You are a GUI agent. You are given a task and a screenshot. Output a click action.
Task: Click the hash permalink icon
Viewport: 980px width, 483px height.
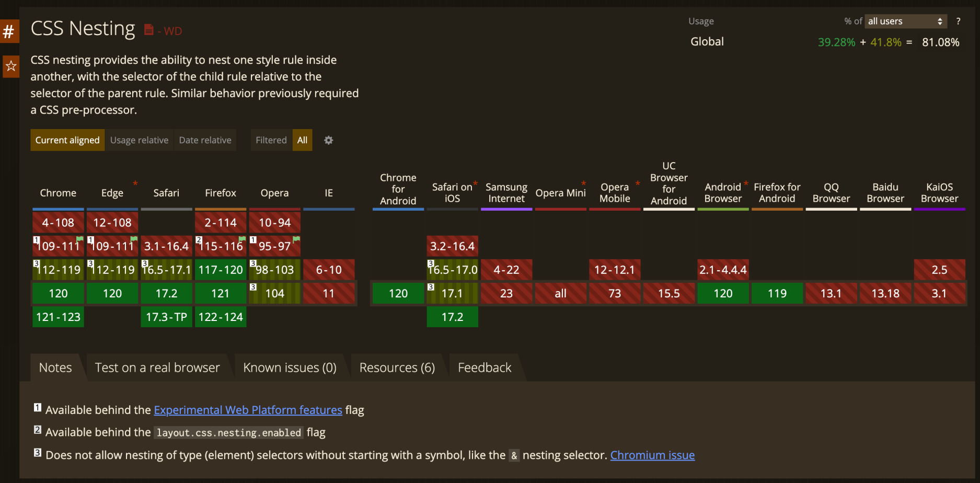(x=9, y=32)
